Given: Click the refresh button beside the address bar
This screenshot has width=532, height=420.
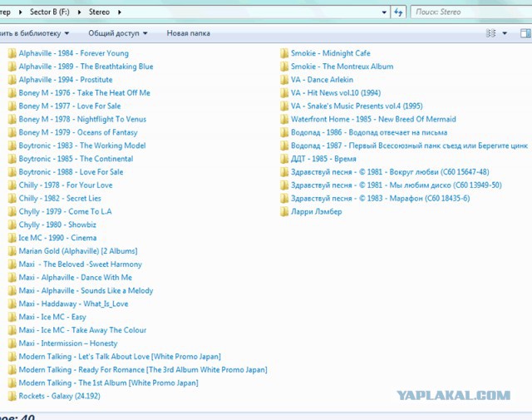Looking at the screenshot, I should [x=398, y=12].
